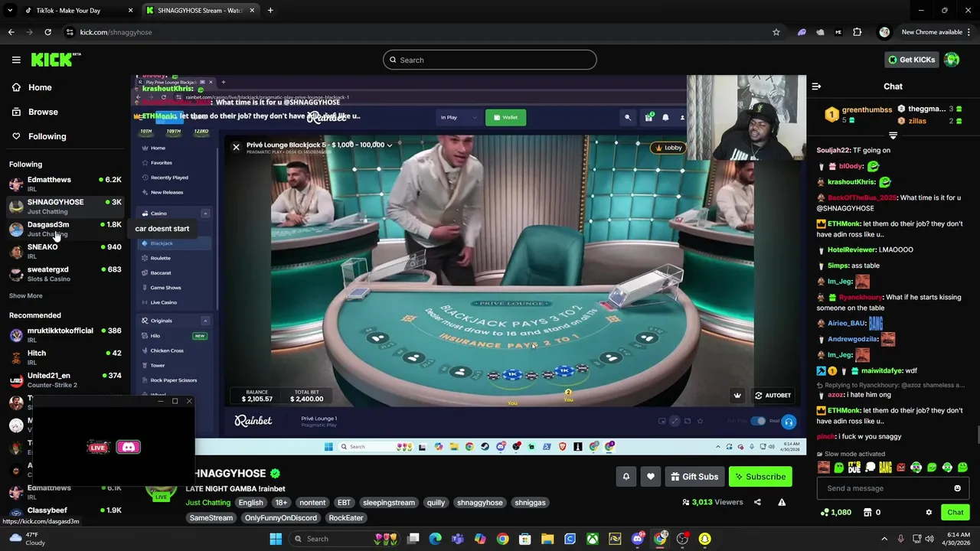Open the Classybeef channel in sidebar
The image size is (980, 551).
pos(65,511)
